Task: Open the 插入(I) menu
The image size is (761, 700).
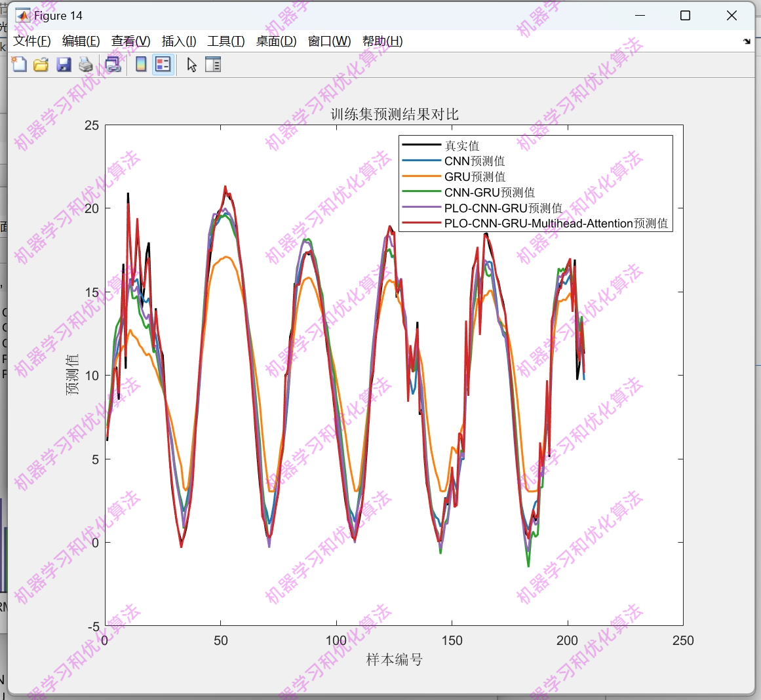Action: pyautogui.click(x=178, y=41)
